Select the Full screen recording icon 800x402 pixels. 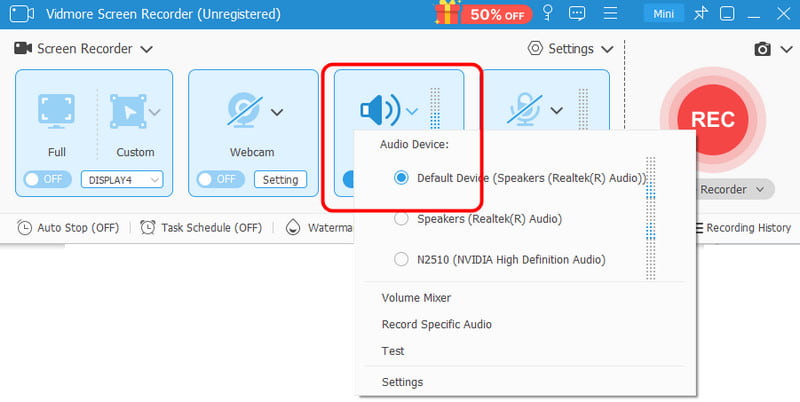(55, 112)
